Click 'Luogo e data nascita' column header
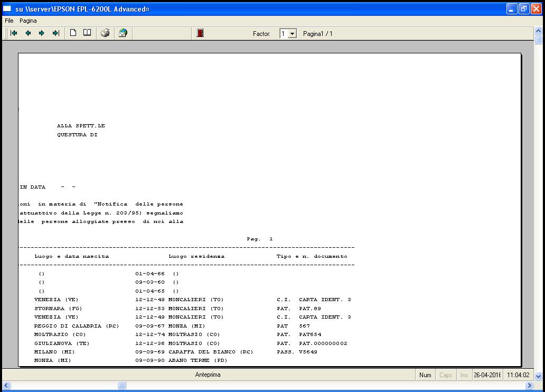The width and height of the screenshot is (545, 392). (x=72, y=256)
